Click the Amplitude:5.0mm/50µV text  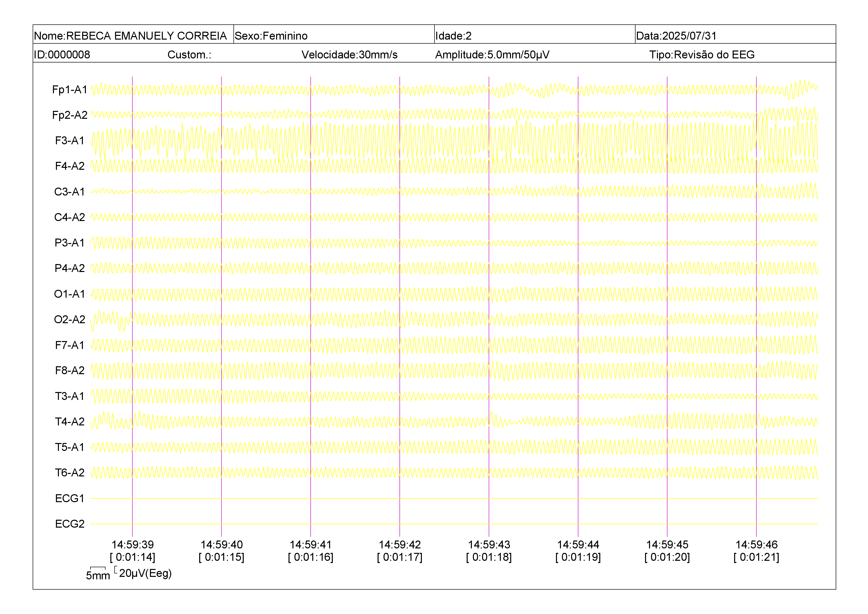pos(492,55)
